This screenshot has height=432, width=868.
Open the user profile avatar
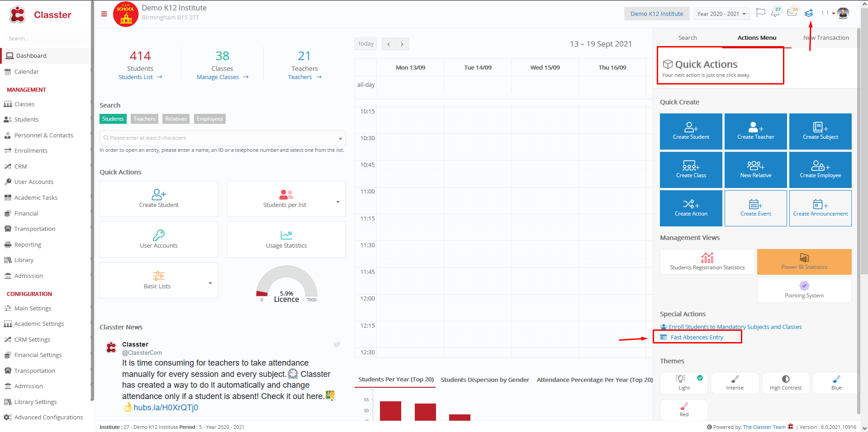click(x=843, y=13)
